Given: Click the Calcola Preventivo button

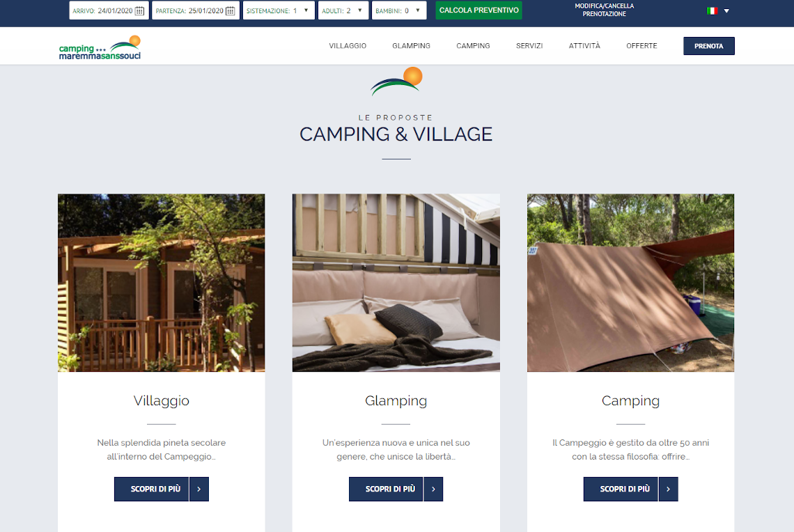Looking at the screenshot, I should pos(478,10).
